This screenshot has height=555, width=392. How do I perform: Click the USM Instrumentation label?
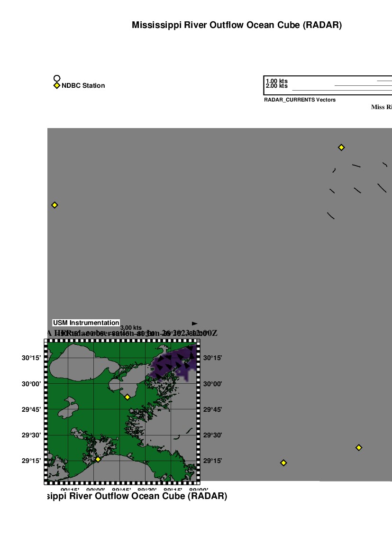(86, 323)
